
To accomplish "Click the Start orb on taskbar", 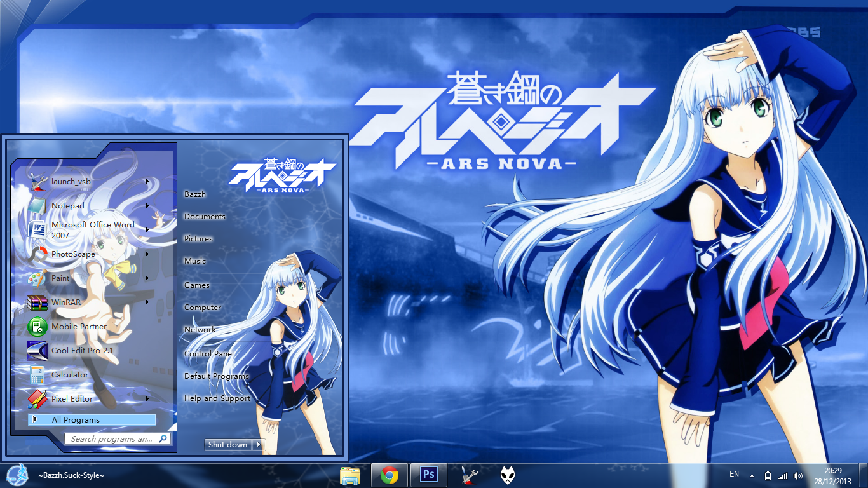I will [x=16, y=475].
